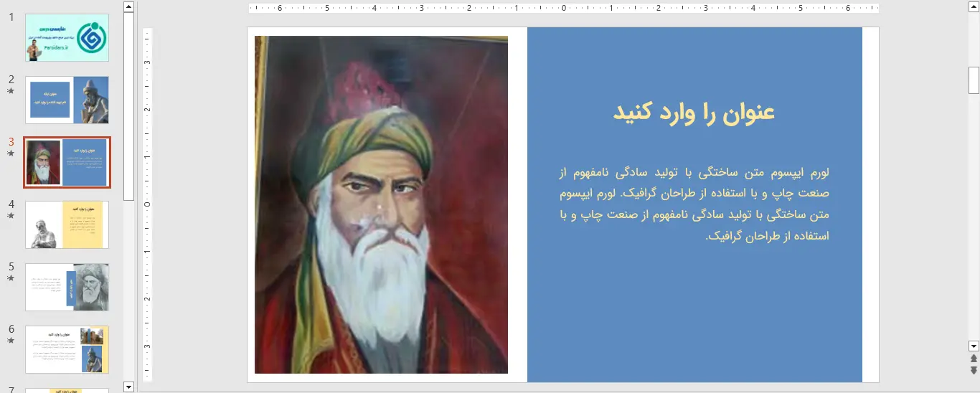
Task: Click the editing area scroll-up arrow
Action: click(x=974, y=6)
